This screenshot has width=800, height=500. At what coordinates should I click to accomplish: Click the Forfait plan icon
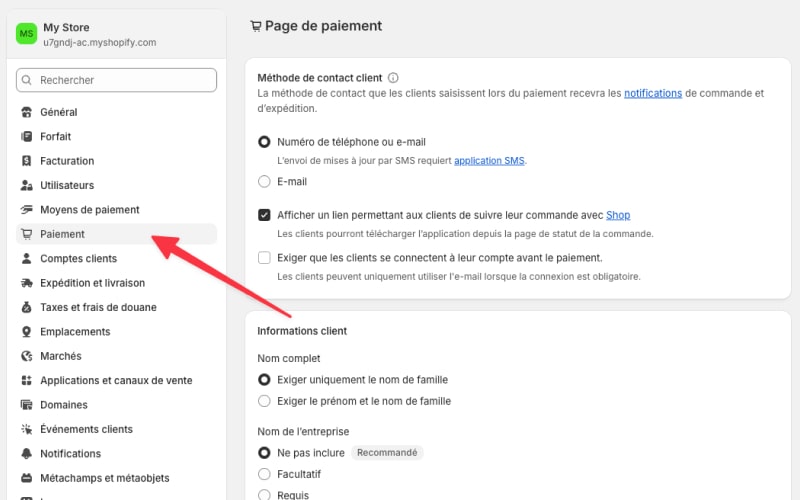point(27,137)
